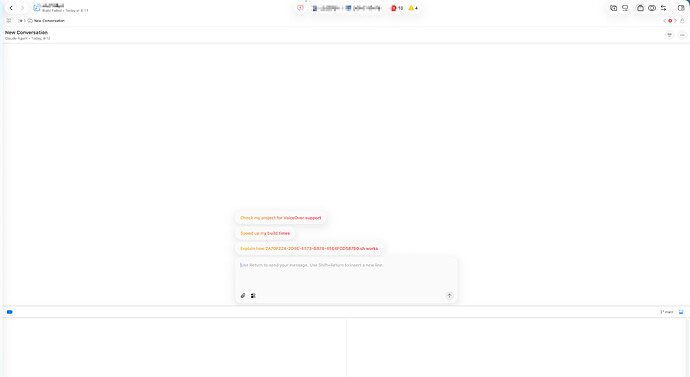Click the swap arrows icon in toolbar

click(664, 8)
